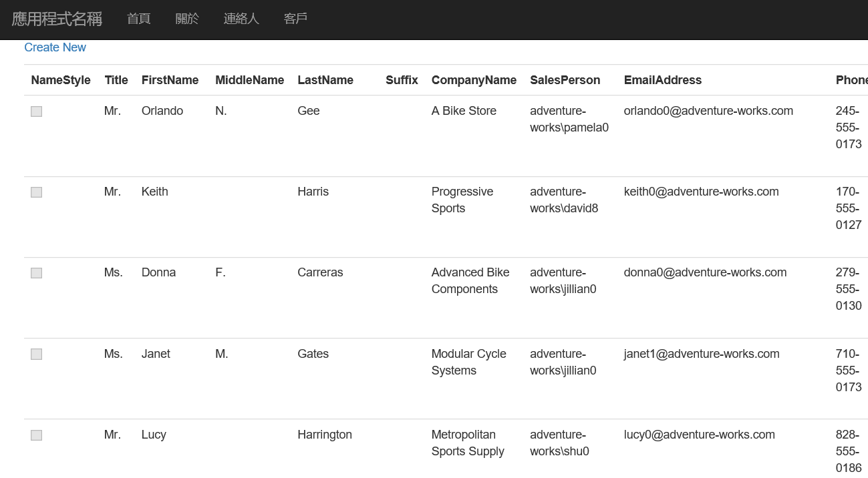Click the Create New link

pyautogui.click(x=55, y=47)
